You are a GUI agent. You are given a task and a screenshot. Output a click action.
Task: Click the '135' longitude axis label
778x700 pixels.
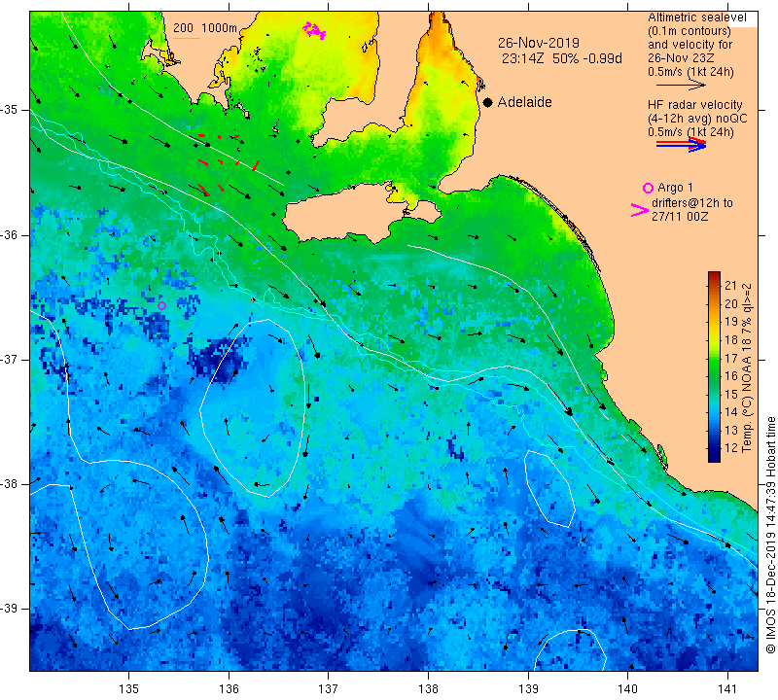pyautogui.click(x=129, y=688)
